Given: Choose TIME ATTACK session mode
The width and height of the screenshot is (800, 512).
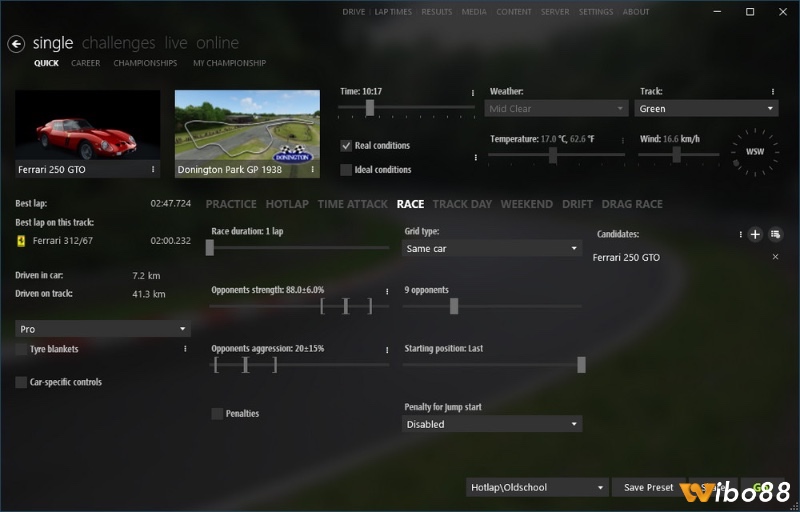Looking at the screenshot, I should pyautogui.click(x=353, y=204).
